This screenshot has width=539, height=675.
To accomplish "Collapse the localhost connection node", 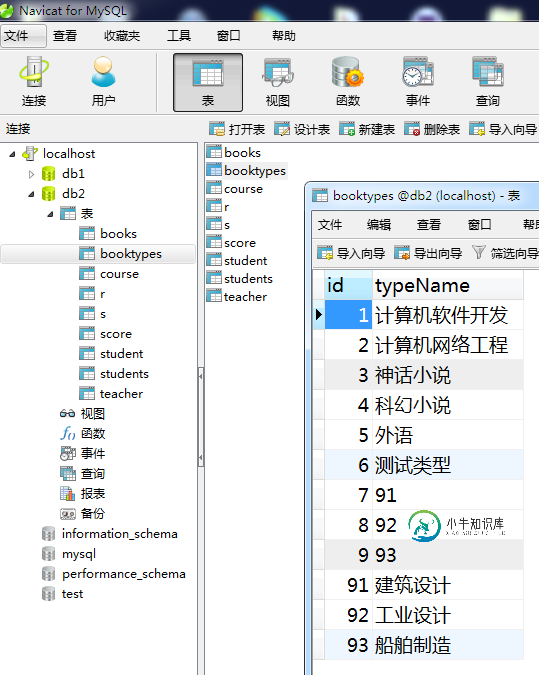I will [x=12, y=154].
